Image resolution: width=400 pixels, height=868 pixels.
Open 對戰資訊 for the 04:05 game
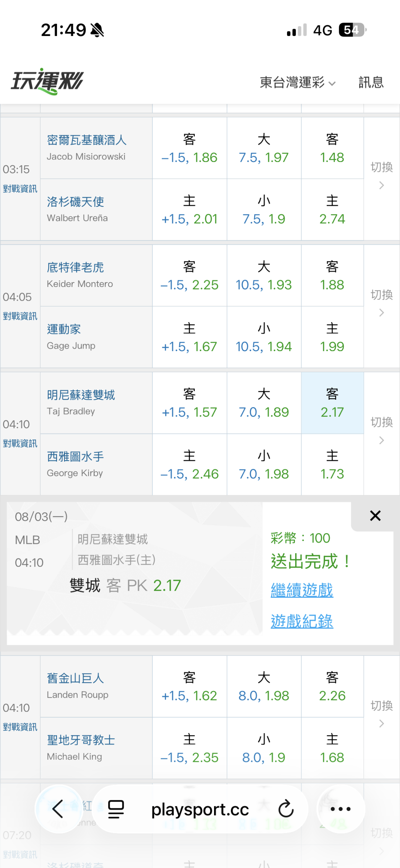(20, 316)
